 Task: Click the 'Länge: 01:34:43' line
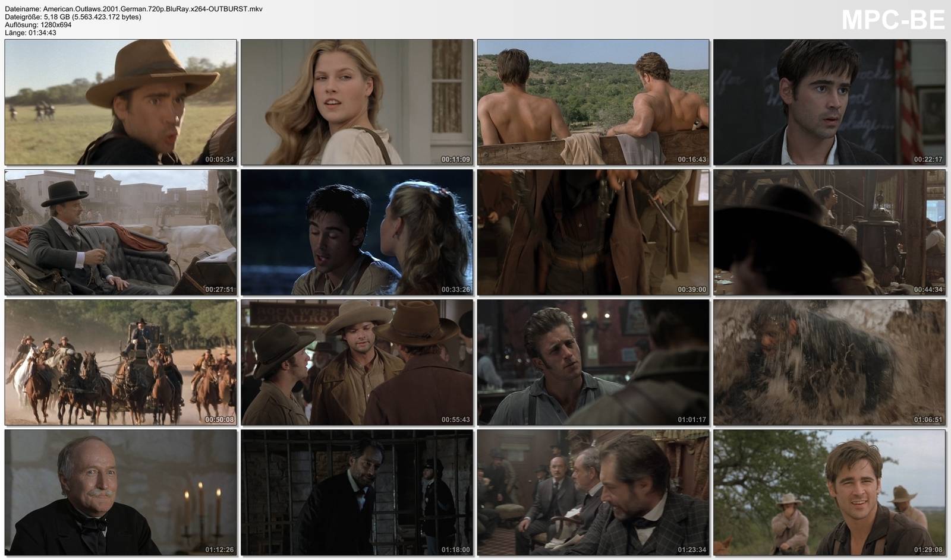[31, 33]
